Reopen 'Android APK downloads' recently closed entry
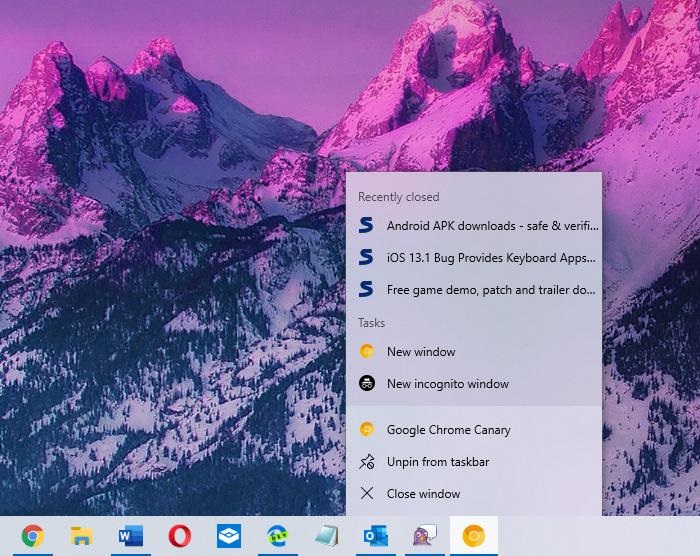Viewport: 700px width, 556px height. [x=474, y=226]
